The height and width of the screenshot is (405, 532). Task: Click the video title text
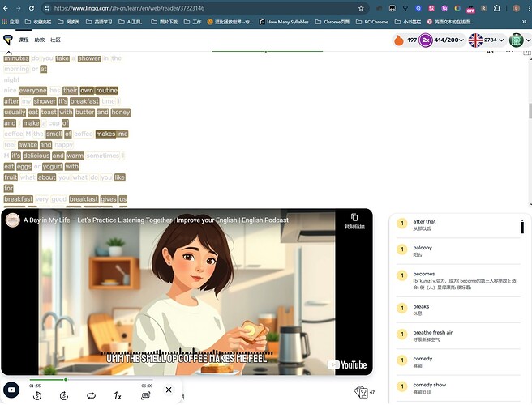coord(156,220)
